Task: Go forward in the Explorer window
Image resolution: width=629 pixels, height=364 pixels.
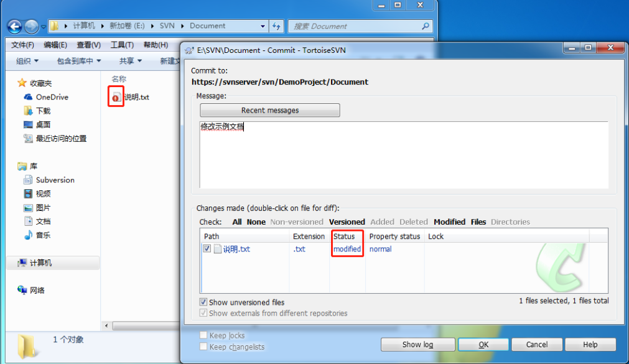Action: [x=32, y=27]
